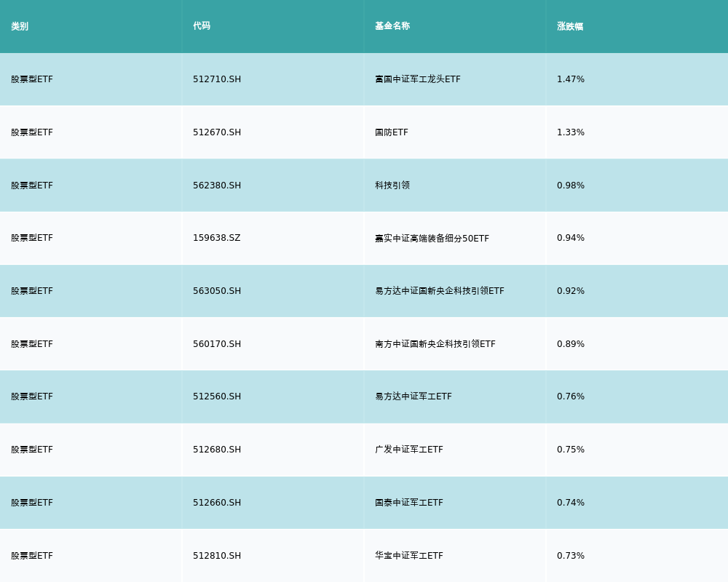Click 股票型ETF in the 512810.SH row
The height and width of the screenshot is (582, 728).
coord(32,556)
